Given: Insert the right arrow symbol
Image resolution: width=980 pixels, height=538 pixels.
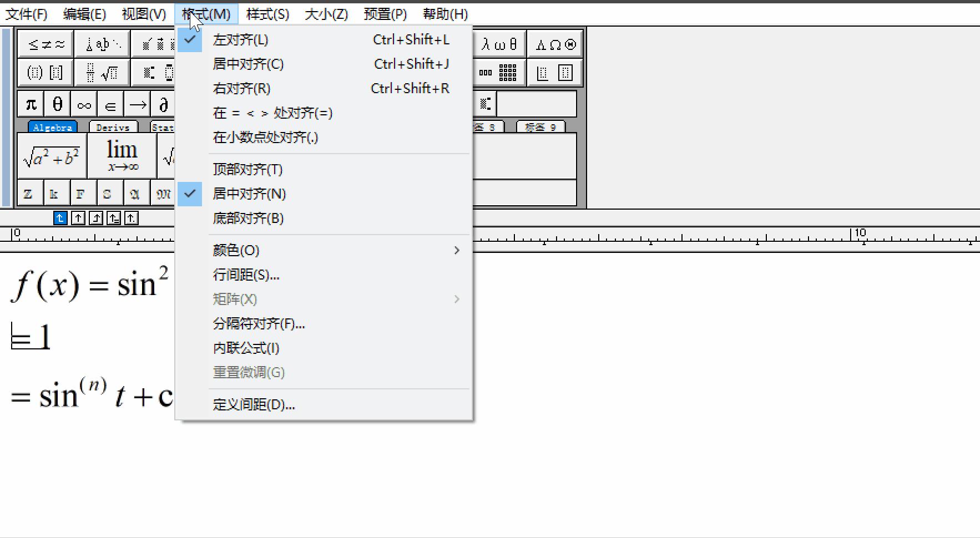Looking at the screenshot, I should (138, 104).
